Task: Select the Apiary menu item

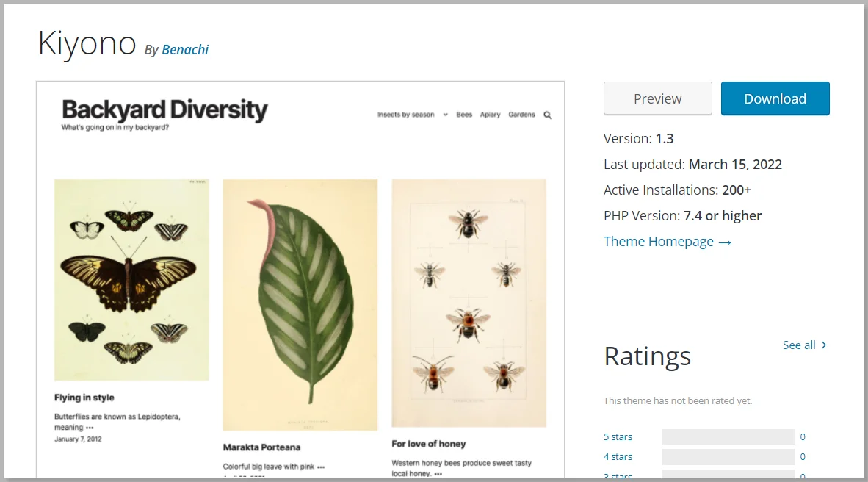Action: (490, 115)
